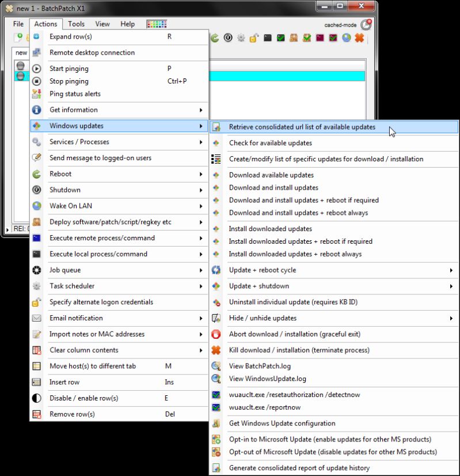
Task: Open the View menu
Action: click(x=102, y=24)
